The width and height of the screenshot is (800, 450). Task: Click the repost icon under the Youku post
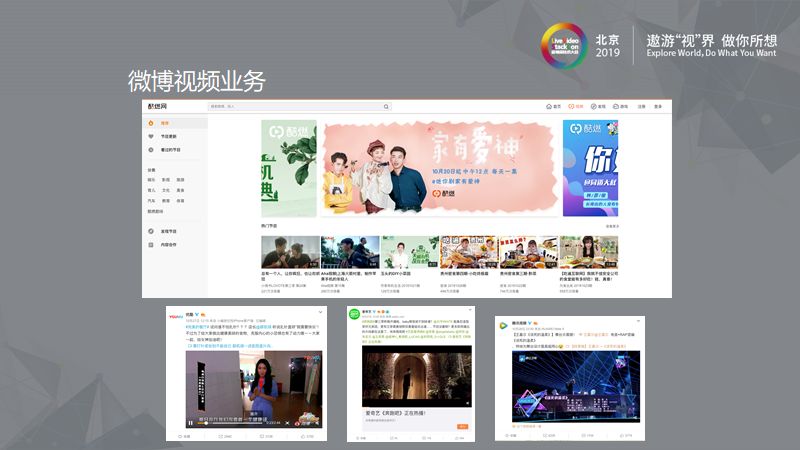tap(221, 437)
